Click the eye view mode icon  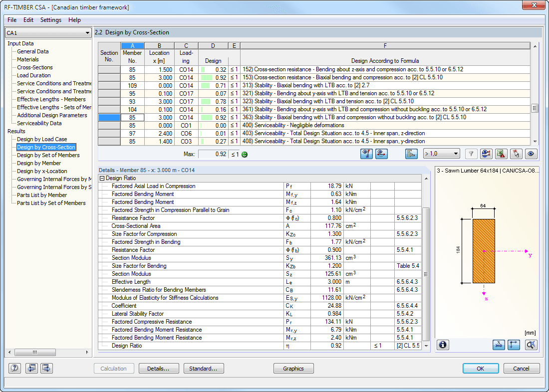pyautogui.click(x=531, y=154)
